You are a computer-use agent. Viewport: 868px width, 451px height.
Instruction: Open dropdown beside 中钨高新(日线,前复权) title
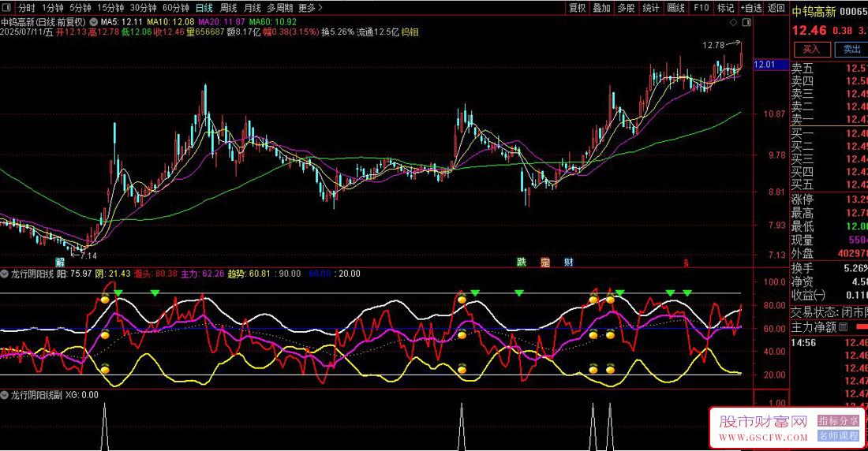[x=94, y=22]
